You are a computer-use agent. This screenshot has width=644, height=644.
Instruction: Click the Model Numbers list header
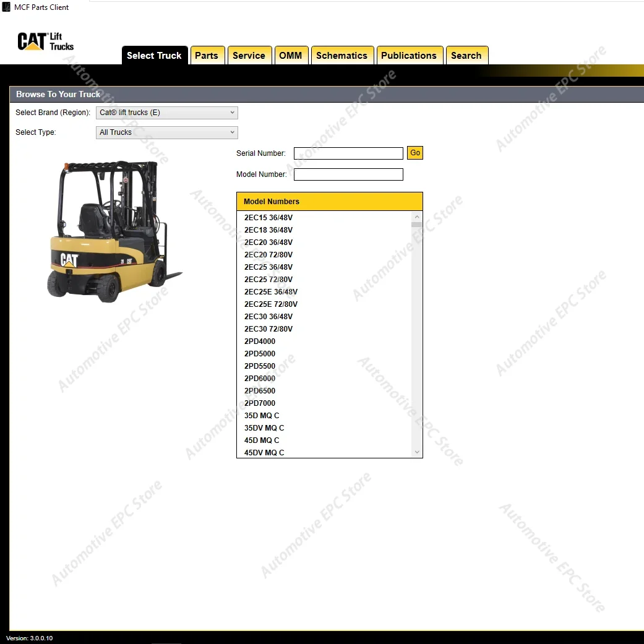329,202
